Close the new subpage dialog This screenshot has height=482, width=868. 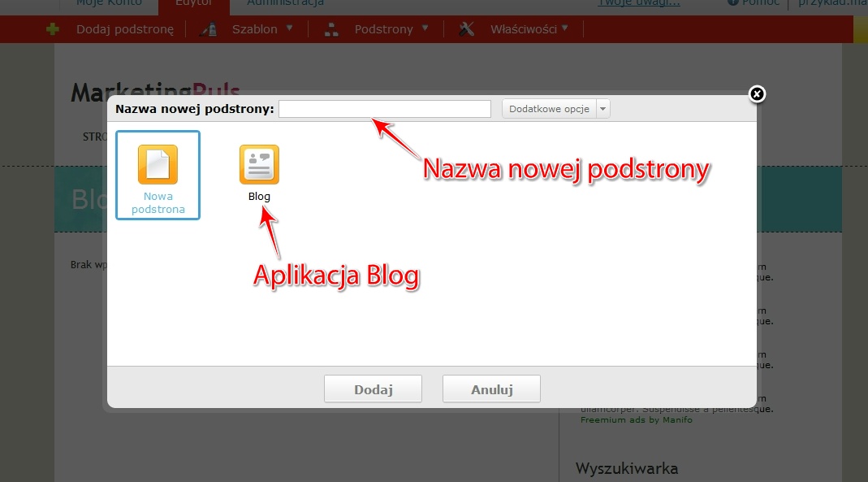(756, 94)
